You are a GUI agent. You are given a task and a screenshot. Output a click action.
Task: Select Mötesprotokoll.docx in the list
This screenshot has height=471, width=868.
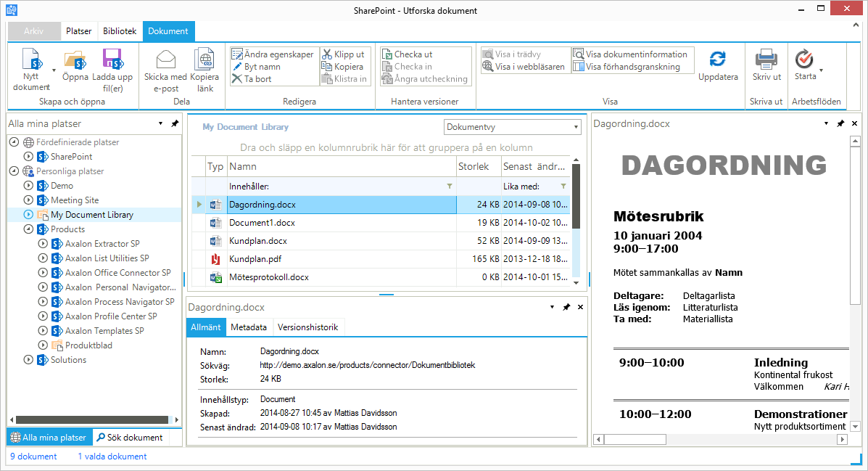pyautogui.click(x=380, y=277)
